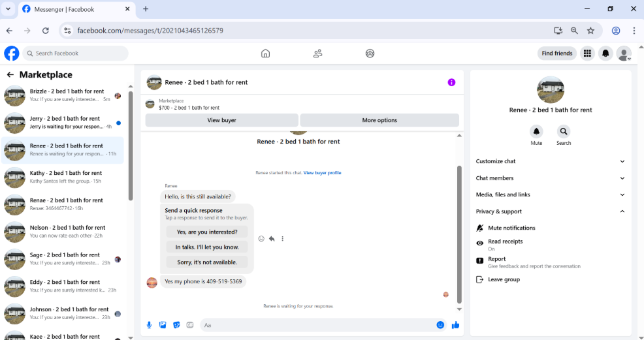Image resolution: width=644 pixels, height=340 pixels.
Task: Click the Report exclamation icon
Action: (479, 260)
